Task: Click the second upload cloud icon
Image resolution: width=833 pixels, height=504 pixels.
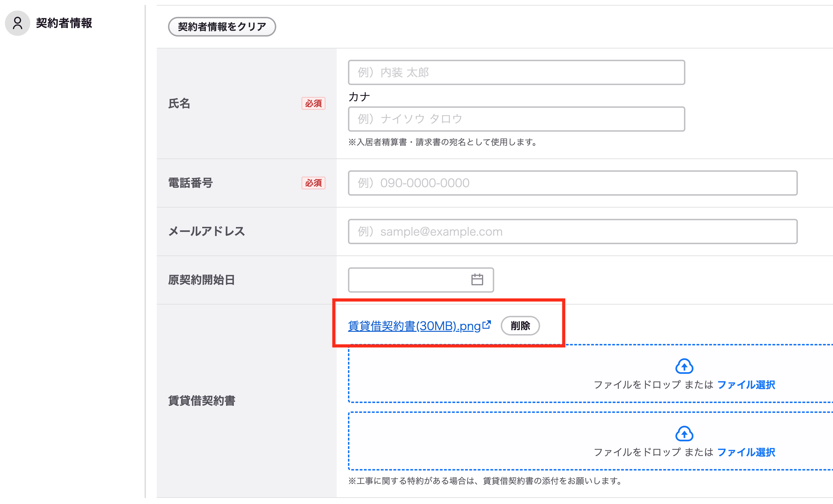Action: tap(684, 434)
